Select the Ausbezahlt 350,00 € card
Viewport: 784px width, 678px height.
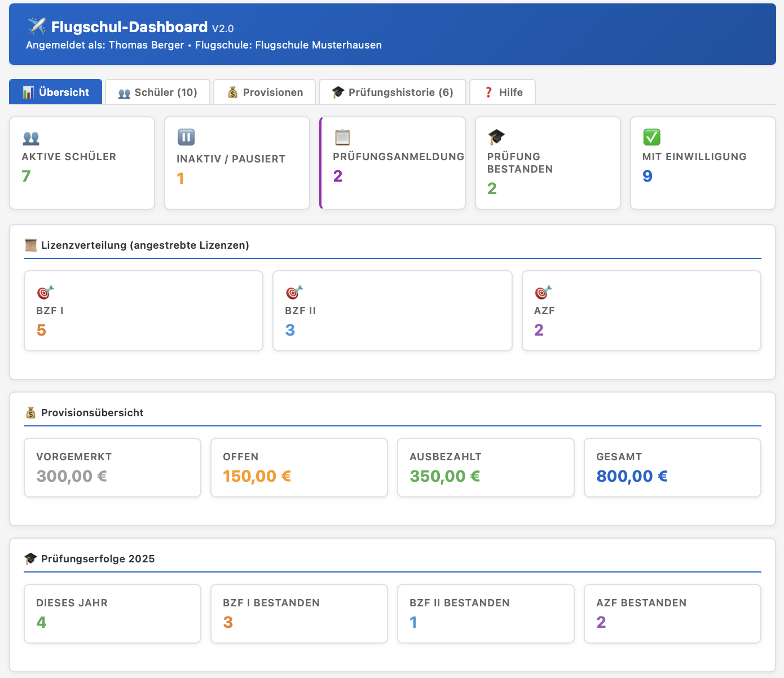tap(486, 468)
